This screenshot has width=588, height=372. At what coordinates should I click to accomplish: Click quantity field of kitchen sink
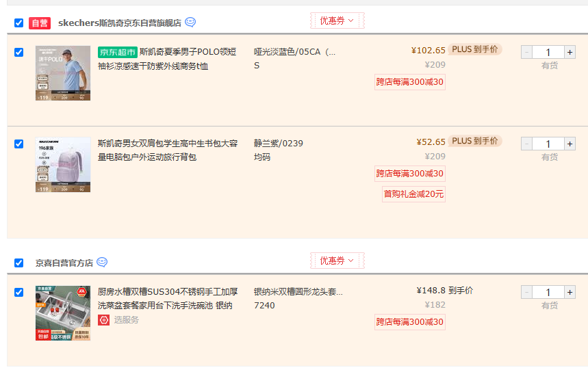point(548,292)
